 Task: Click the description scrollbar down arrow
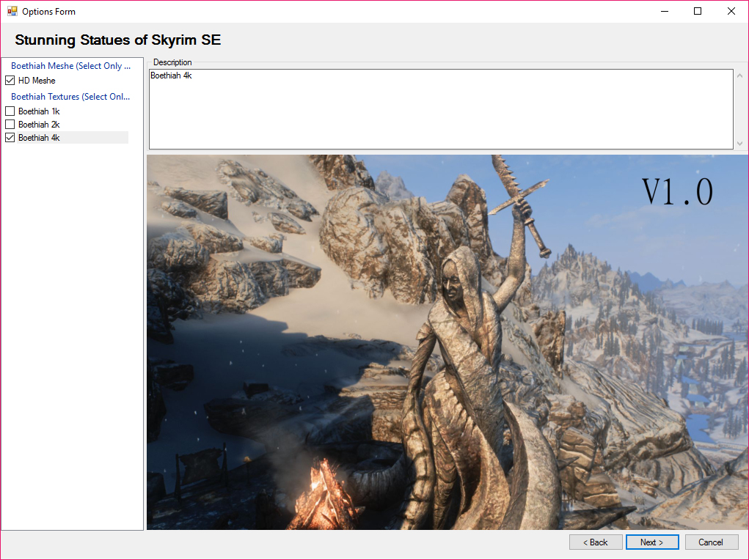pos(740,143)
